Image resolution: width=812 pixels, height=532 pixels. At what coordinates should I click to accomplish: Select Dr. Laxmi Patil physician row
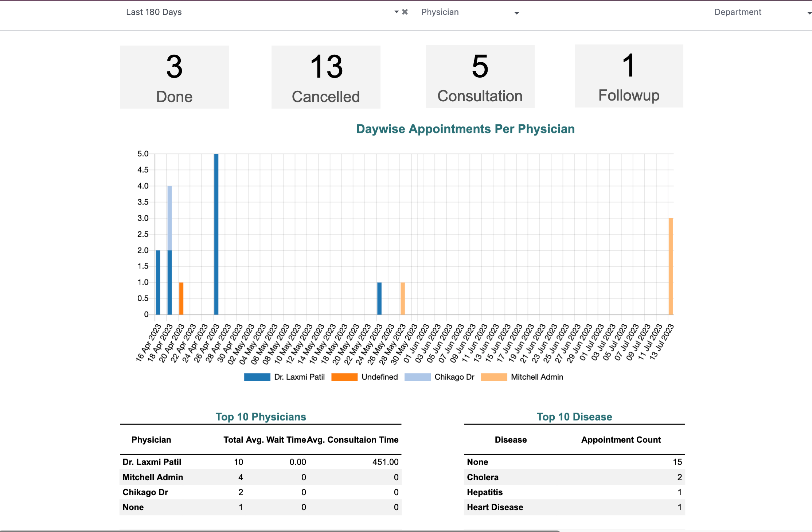(x=152, y=462)
